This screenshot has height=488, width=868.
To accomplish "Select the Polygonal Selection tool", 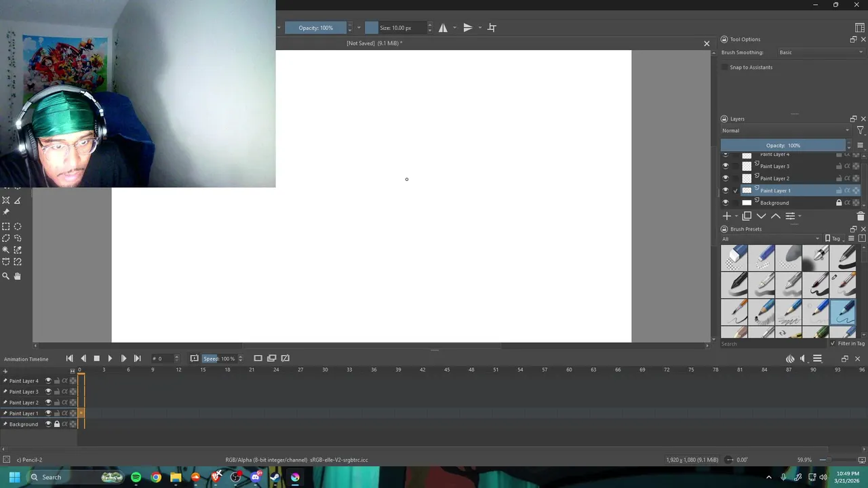I will tap(6, 238).
